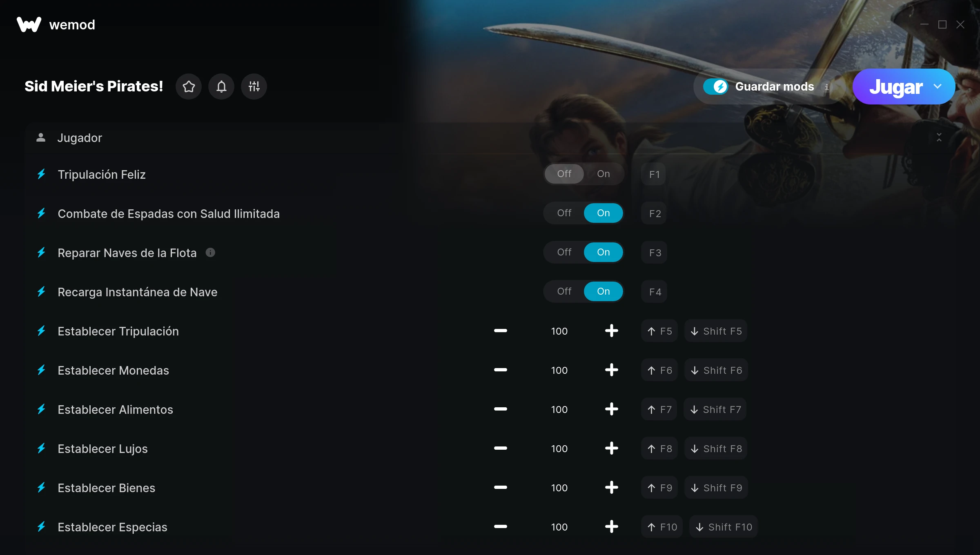The image size is (980, 555).
Task: Increase Establecer Tripulación with plus icon
Action: pyautogui.click(x=611, y=331)
